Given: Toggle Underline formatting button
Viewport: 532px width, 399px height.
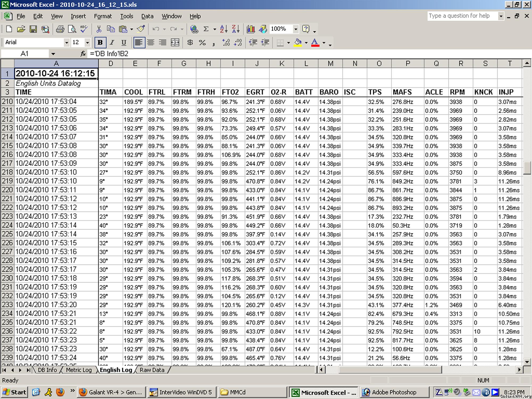Looking at the screenshot, I should coord(124,43).
